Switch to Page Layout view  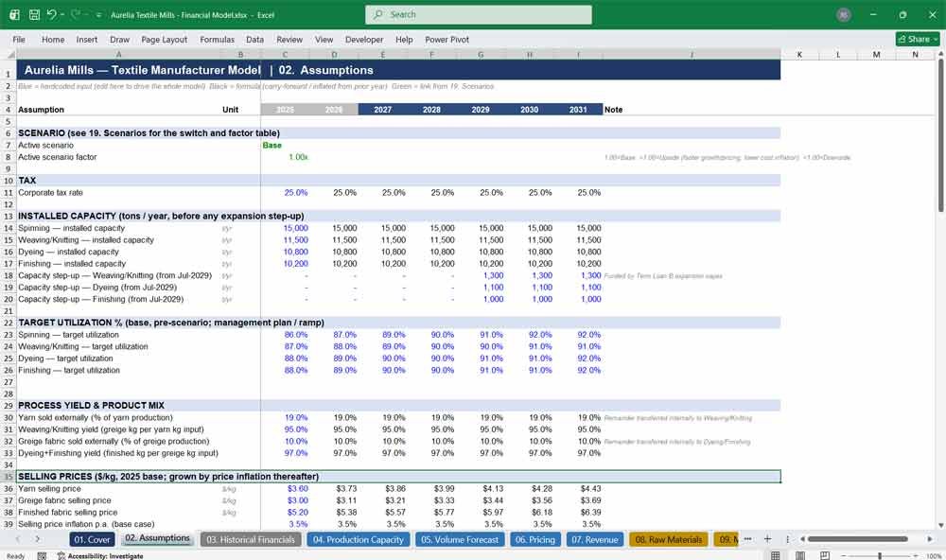800,555
